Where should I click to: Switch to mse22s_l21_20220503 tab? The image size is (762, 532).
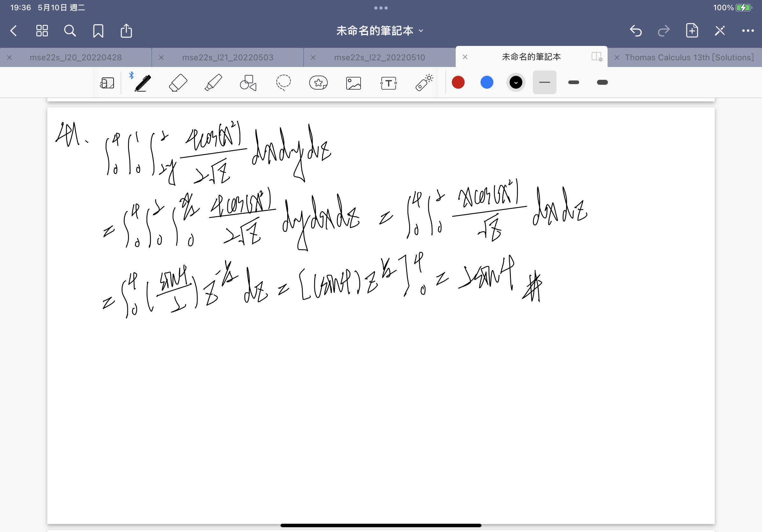point(228,57)
